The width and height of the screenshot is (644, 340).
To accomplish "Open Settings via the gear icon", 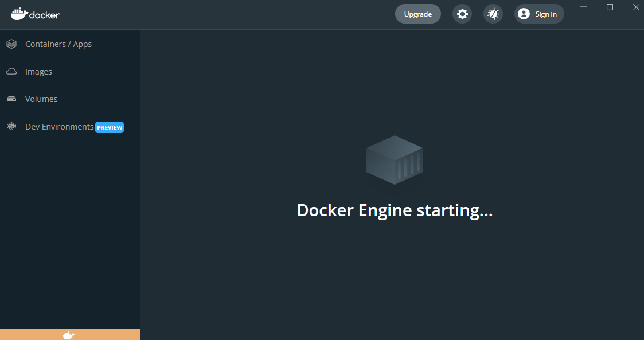I will point(462,14).
